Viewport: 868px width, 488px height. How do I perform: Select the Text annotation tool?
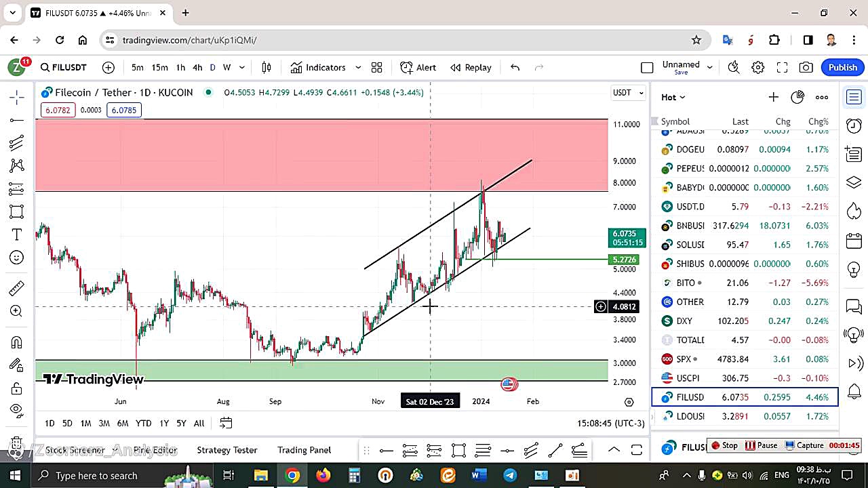[x=17, y=235]
